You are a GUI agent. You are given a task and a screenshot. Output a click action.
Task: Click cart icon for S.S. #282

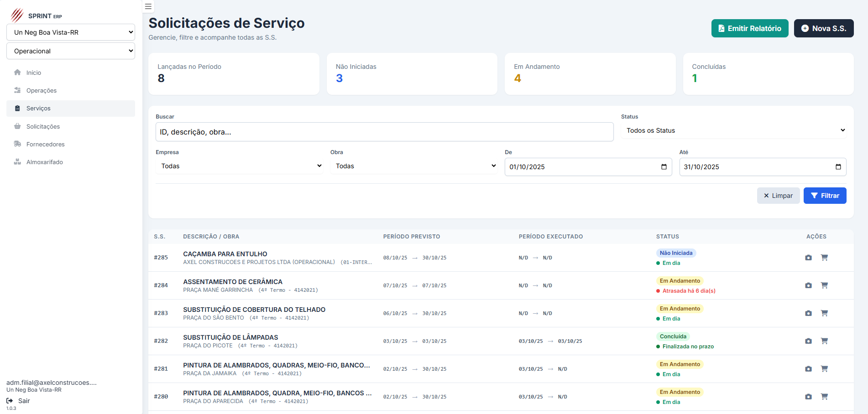pyautogui.click(x=824, y=341)
